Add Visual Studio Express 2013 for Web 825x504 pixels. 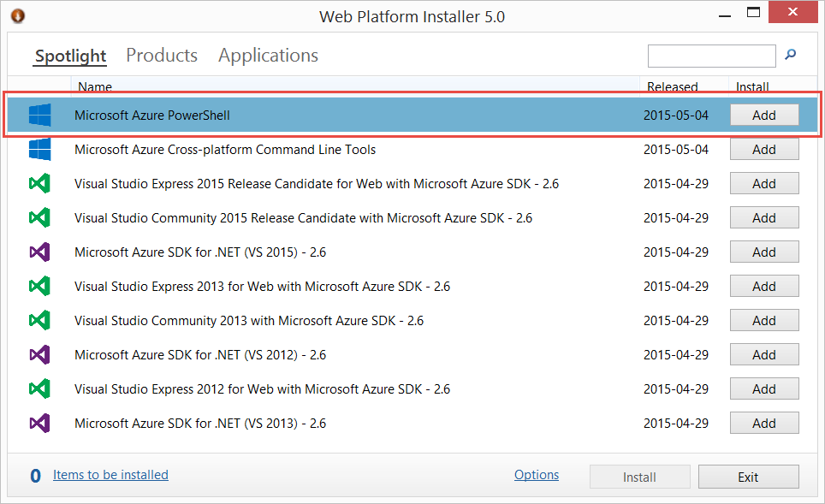pyautogui.click(x=764, y=286)
